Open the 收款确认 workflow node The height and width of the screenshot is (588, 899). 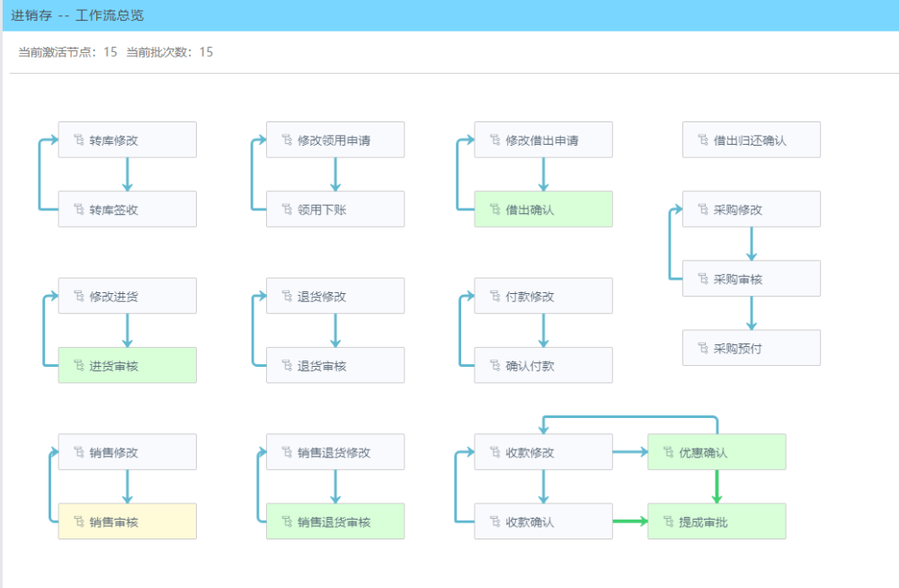coord(544,521)
